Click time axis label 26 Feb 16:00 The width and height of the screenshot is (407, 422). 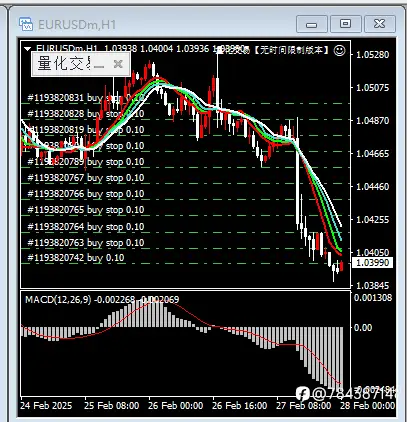pos(240,406)
